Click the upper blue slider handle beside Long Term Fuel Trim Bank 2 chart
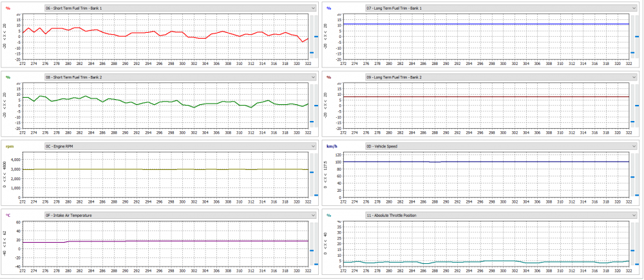This screenshot has width=644, height=280. (x=637, y=106)
